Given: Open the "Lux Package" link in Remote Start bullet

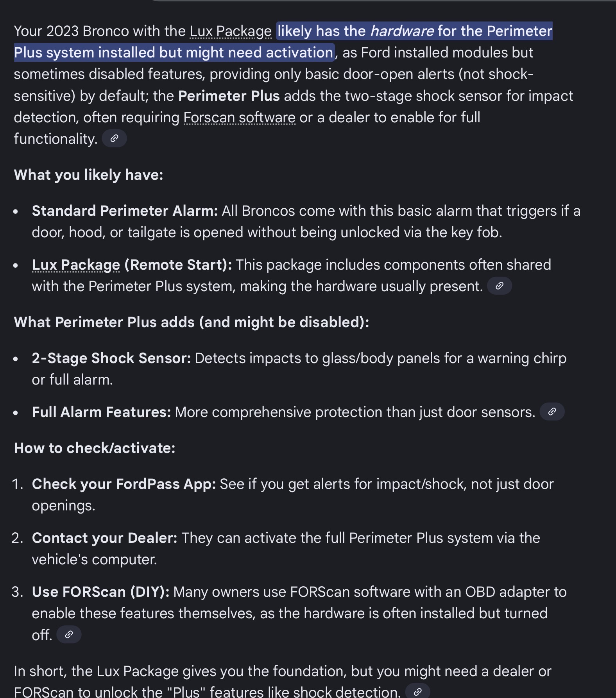Looking at the screenshot, I should (x=76, y=265).
